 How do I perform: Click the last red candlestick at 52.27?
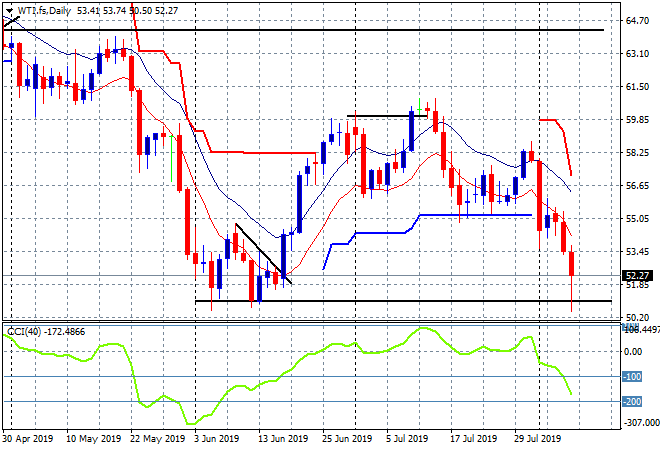point(572,264)
